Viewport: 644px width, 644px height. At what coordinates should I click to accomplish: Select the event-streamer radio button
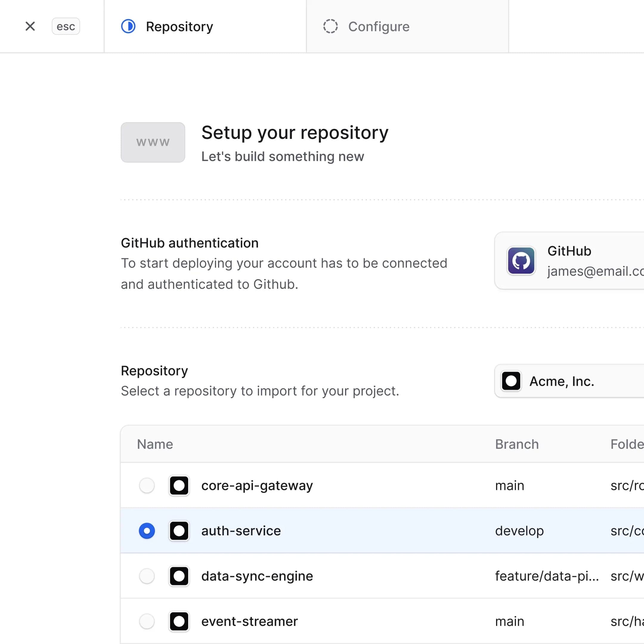click(x=147, y=621)
